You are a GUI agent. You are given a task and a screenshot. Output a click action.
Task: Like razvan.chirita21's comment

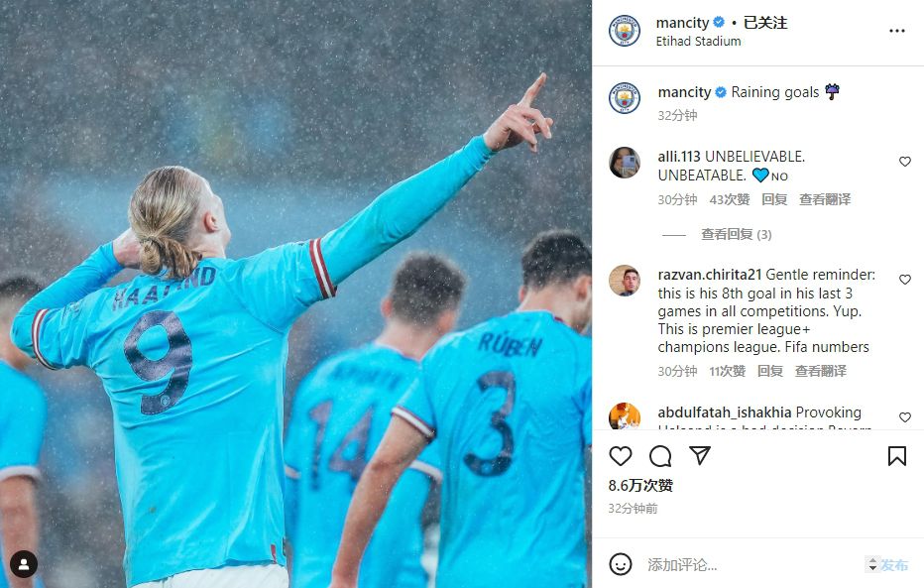(x=905, y=280)
